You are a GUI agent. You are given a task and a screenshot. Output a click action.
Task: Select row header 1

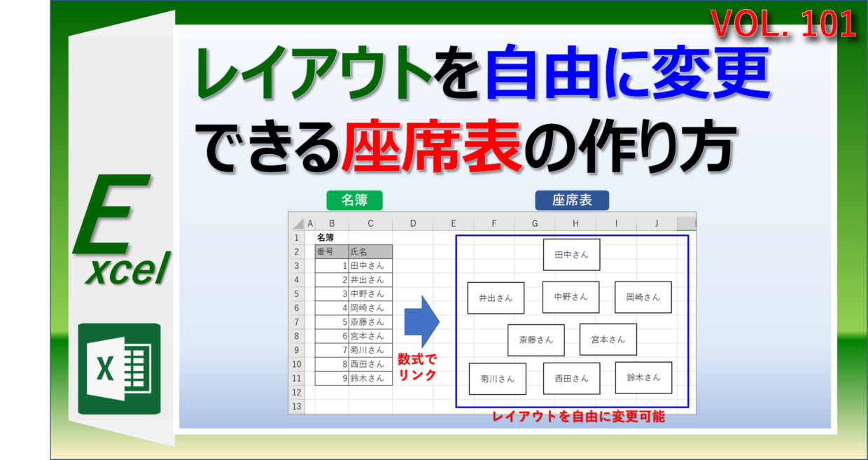pyautogui.click(x=297, y=237)
